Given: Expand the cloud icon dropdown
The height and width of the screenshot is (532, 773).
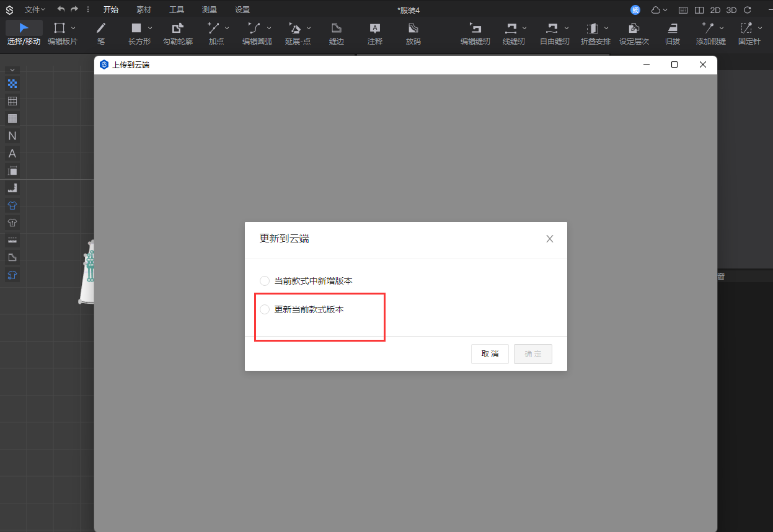Looking at the screenshot, I should 660,10.
